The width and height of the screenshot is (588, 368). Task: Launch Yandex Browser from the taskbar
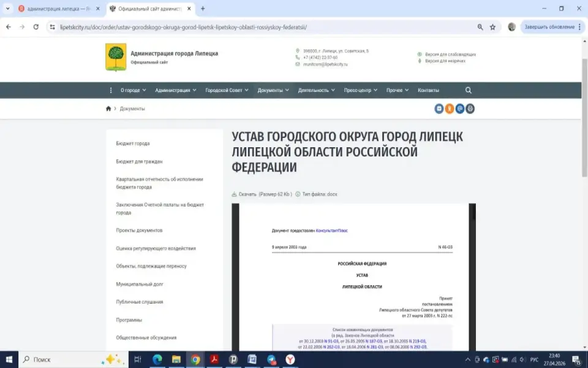(290, 359)
